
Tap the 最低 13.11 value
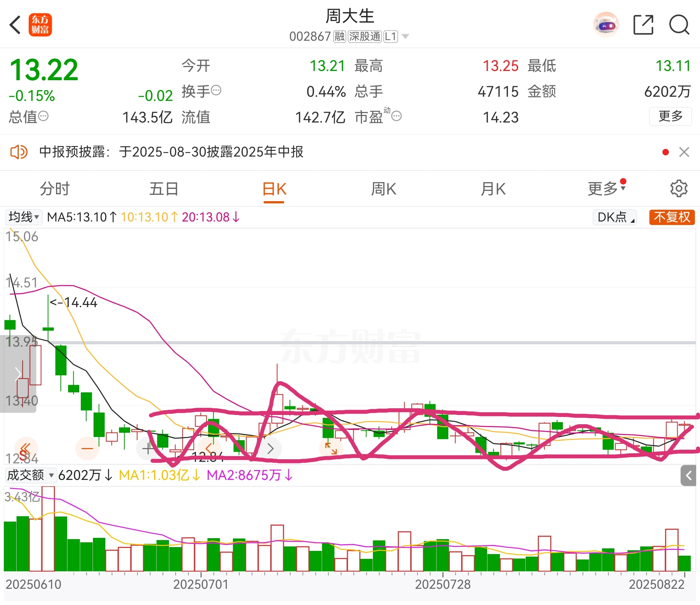coord(673,66)
